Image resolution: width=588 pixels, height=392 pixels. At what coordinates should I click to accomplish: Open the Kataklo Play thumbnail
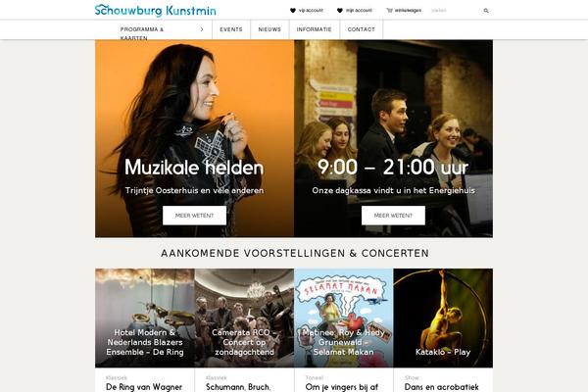coord(443,318)
